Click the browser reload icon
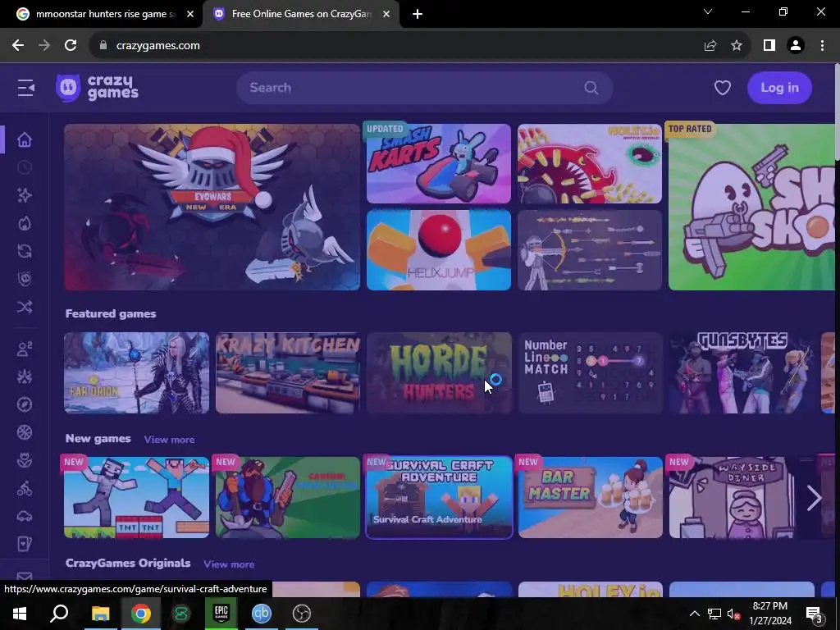The height and width of the screenshot is (630, 840). click(71, 46)
